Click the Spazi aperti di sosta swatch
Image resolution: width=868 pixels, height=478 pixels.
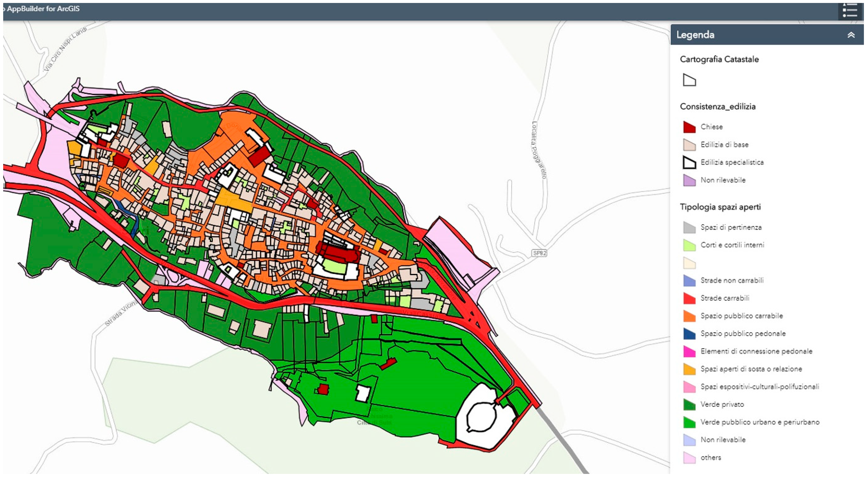pyautogui.click(x=689, y=369)
